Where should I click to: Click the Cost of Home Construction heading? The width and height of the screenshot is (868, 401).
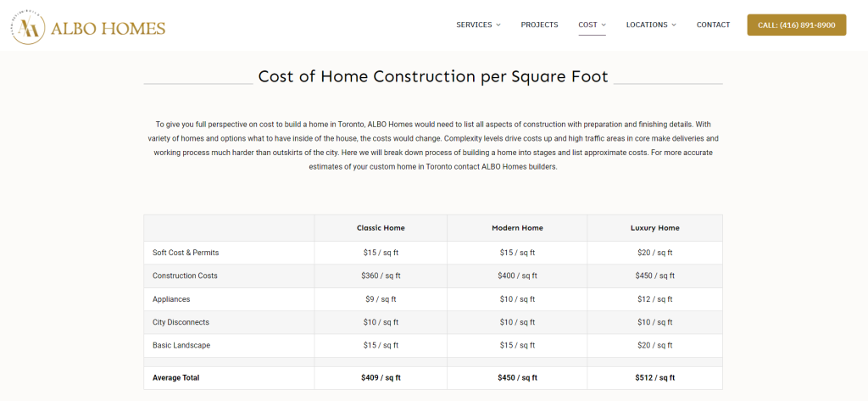pyautogui.click(x=433, y=76)
